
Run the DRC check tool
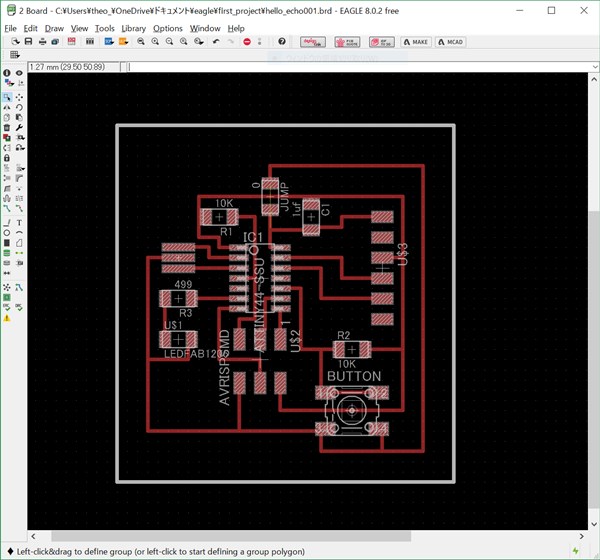point(19,307)
